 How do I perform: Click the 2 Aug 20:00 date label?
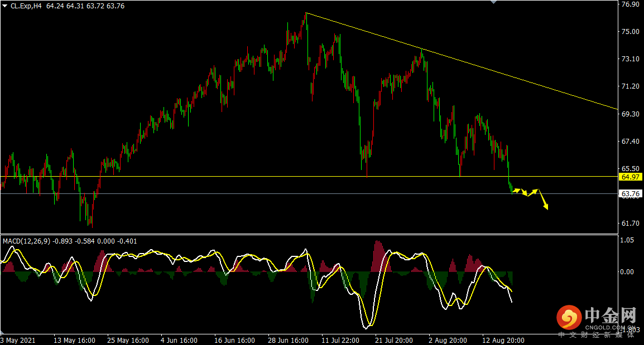coord(448,341)
